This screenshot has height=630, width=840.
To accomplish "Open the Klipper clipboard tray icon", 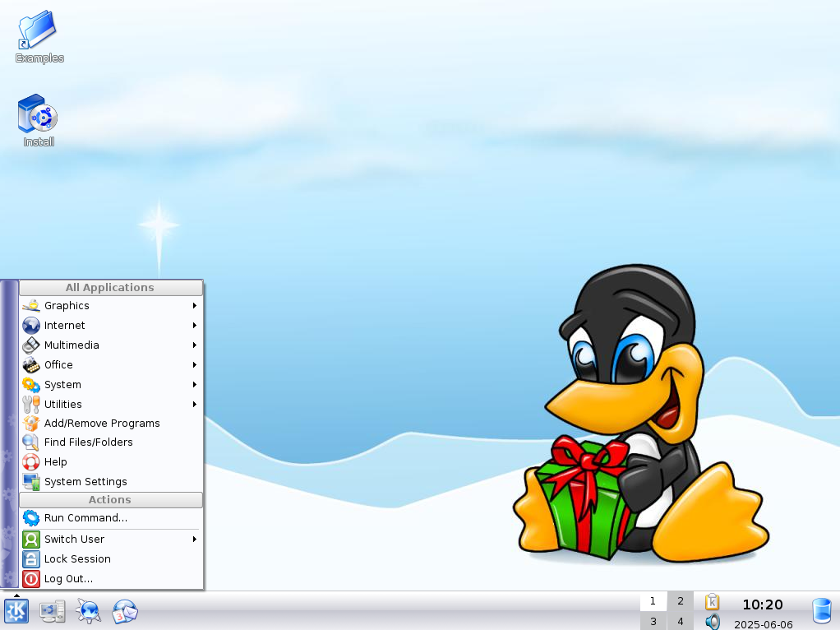I will point(712,601).
